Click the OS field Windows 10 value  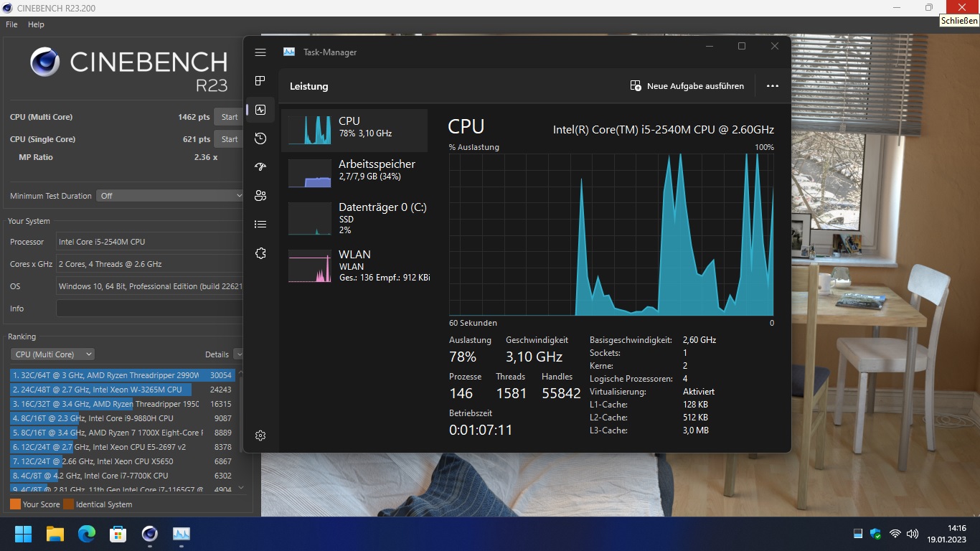pos(150,286)
